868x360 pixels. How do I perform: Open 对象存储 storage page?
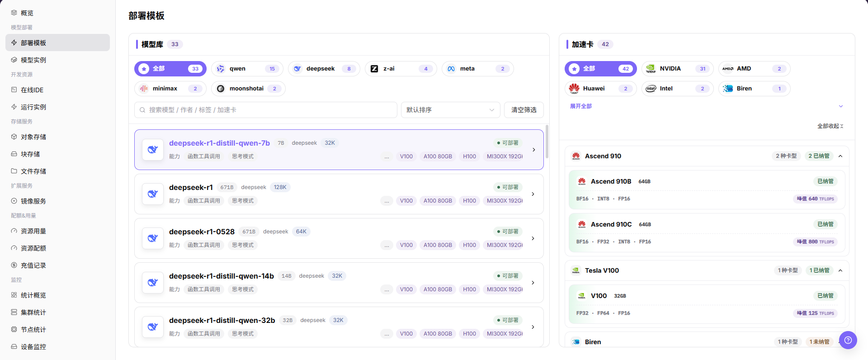[x=57, y=137]
